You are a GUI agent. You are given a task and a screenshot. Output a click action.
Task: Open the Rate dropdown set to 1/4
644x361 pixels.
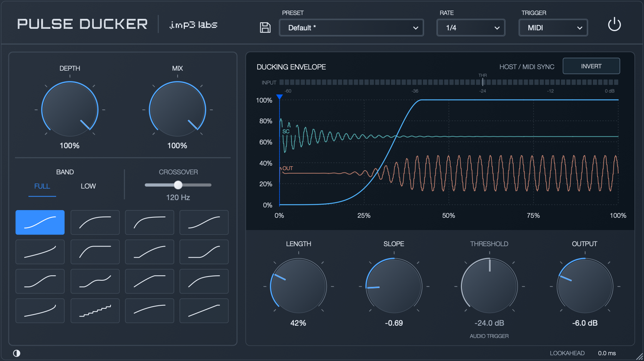[471, 28]
